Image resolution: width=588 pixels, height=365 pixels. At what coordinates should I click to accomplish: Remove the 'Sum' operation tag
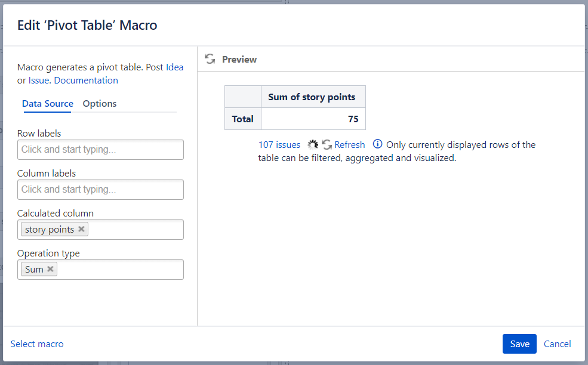coord(51,269)
